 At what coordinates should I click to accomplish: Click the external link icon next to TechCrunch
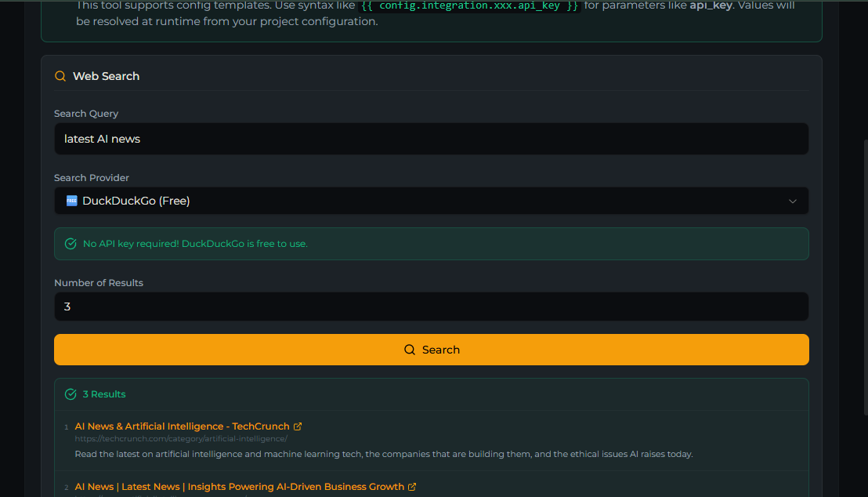coord(298,426)
